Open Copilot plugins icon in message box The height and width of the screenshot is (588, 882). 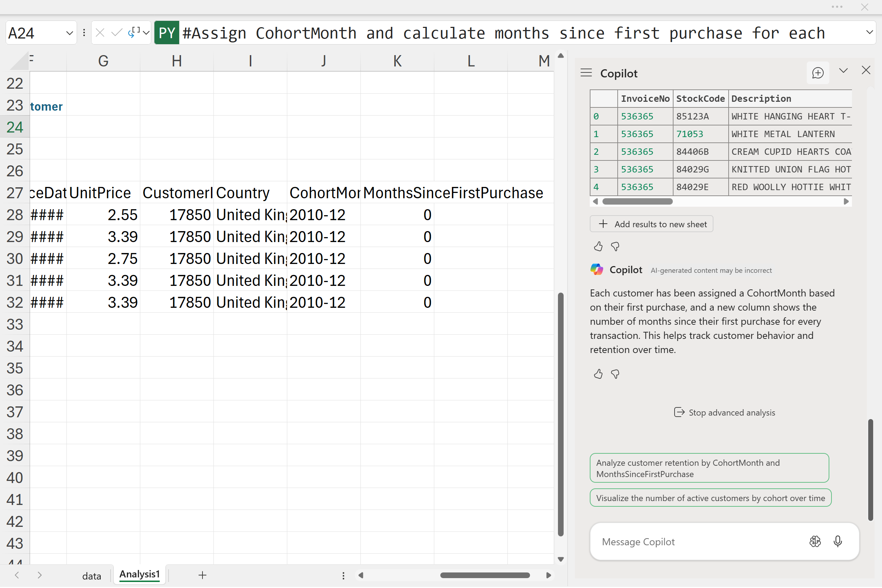[815, 541]
